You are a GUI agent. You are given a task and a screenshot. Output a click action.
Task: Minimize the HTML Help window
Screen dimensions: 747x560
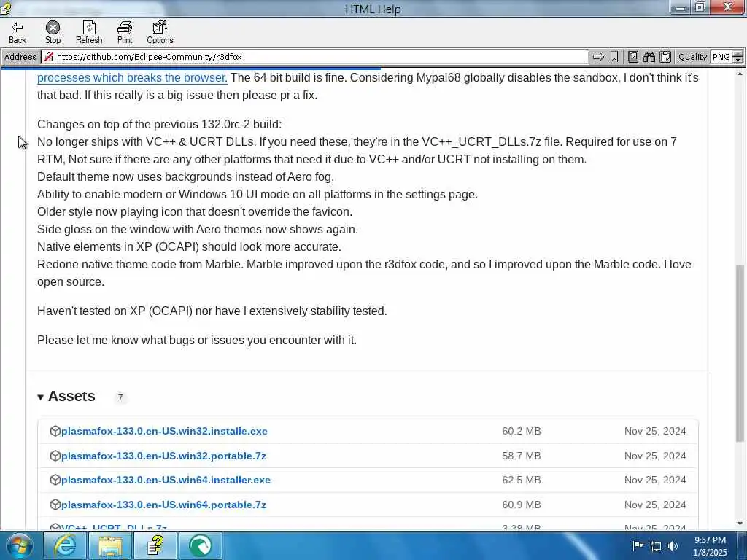pyautogui.click(x=681, y=7)
